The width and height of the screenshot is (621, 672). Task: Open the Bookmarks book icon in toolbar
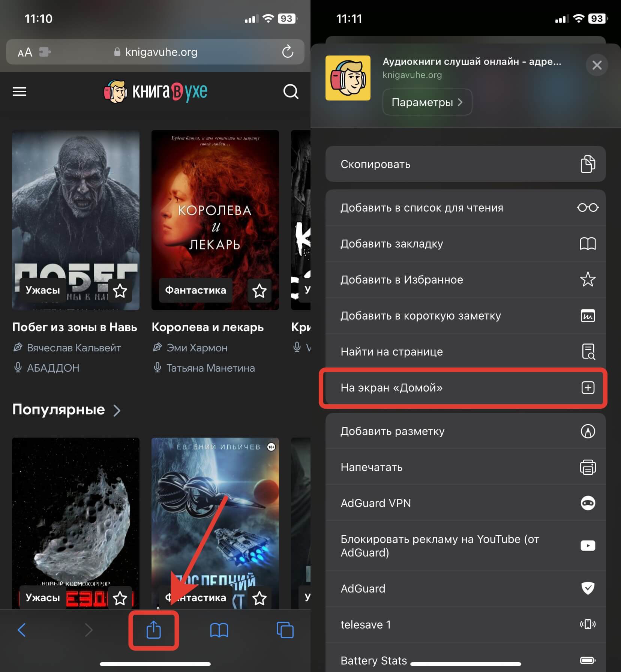coord(219,630)
